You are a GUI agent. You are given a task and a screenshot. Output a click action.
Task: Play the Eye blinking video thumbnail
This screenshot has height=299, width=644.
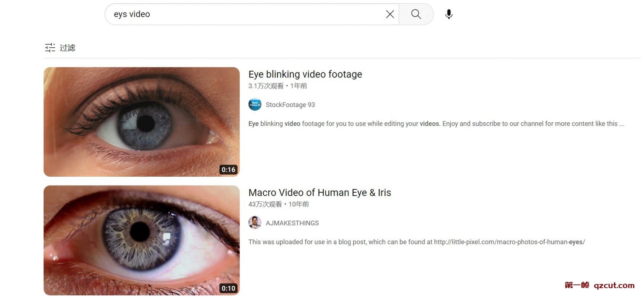click(142, 122)
